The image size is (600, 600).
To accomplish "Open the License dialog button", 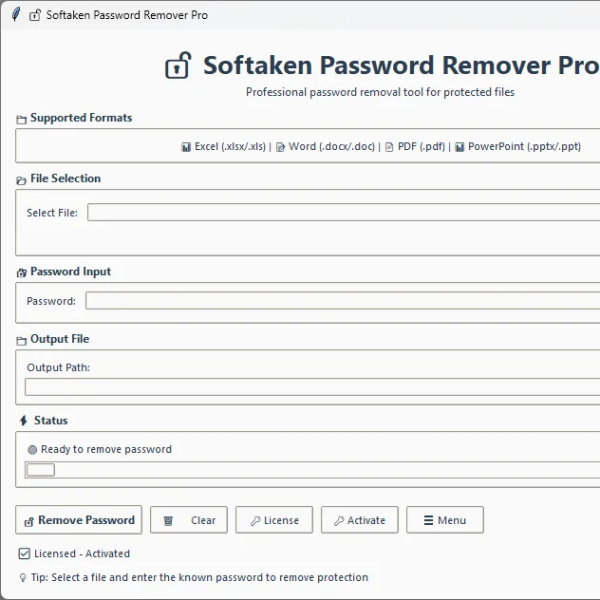I will [274, 520].
